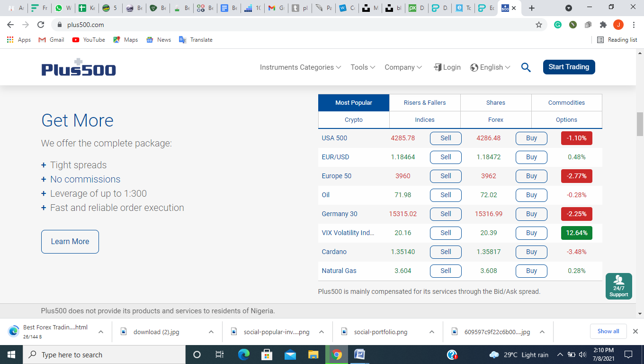The width and height of the screenshot is (644, 364).
Task: Open the Maps bookmark
Action: tap(125, 40)
